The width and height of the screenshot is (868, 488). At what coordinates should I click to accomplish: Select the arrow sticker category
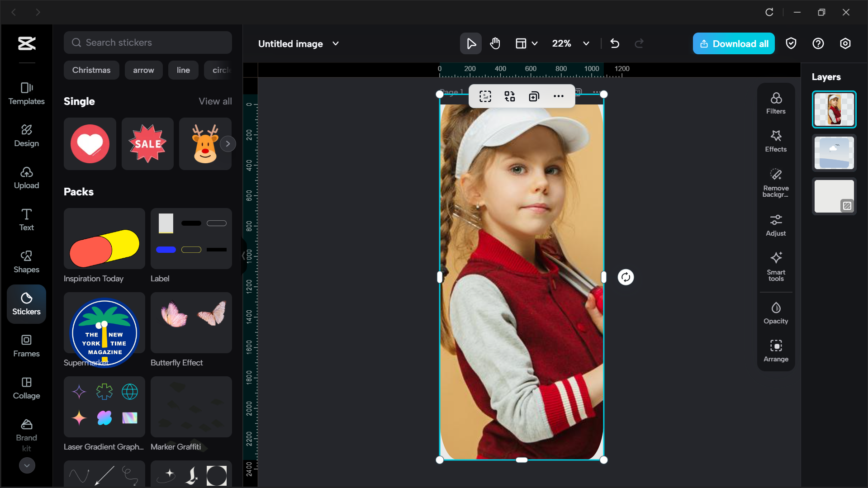(x=143, y=70)
